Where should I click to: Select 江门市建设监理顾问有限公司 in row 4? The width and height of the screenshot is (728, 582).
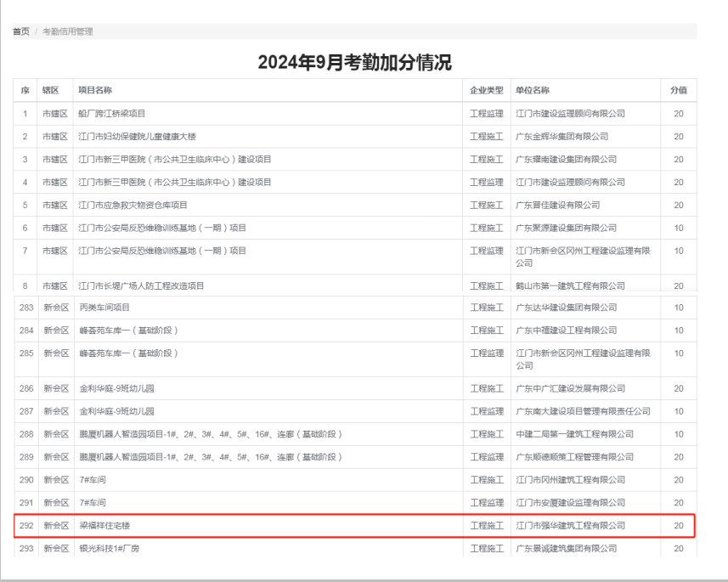570,182
